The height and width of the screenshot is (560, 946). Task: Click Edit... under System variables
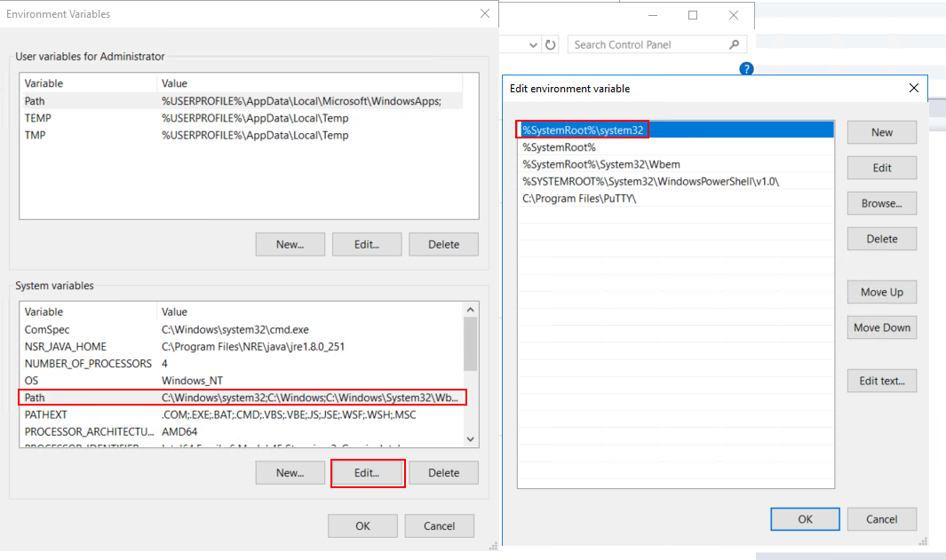tap(367, 472)
